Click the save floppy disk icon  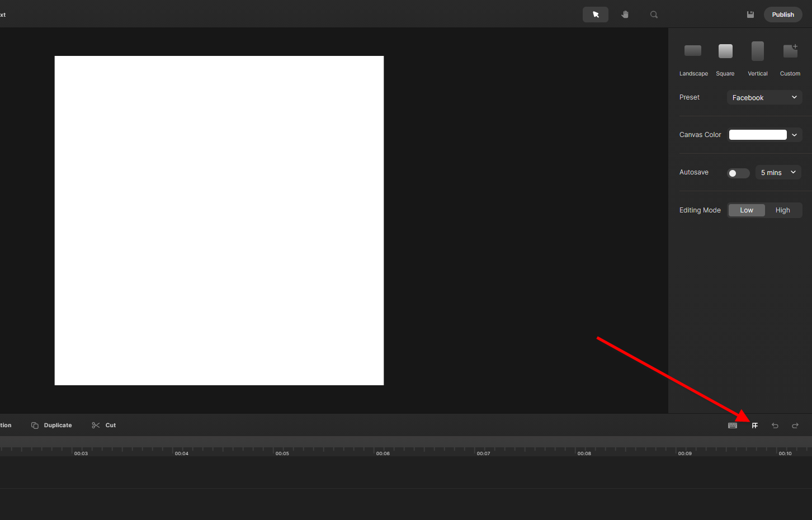pyautogui.click(x=750, y=15)
